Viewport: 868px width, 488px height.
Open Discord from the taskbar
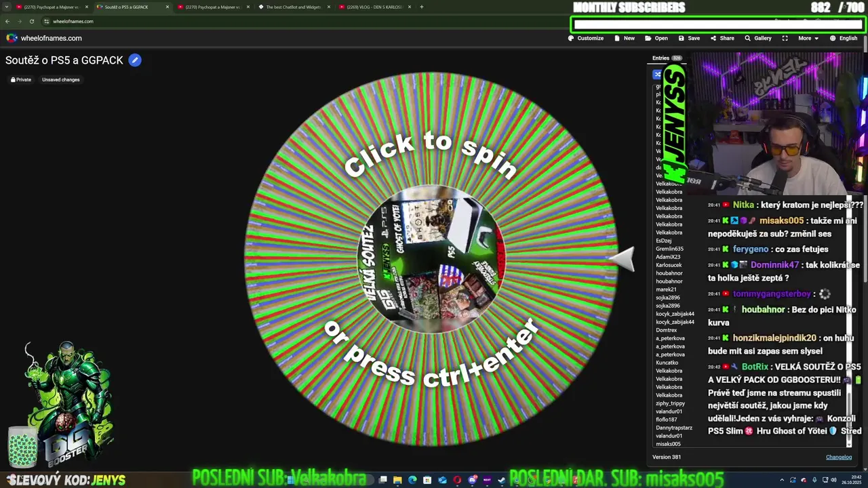(x=473, y=480)
